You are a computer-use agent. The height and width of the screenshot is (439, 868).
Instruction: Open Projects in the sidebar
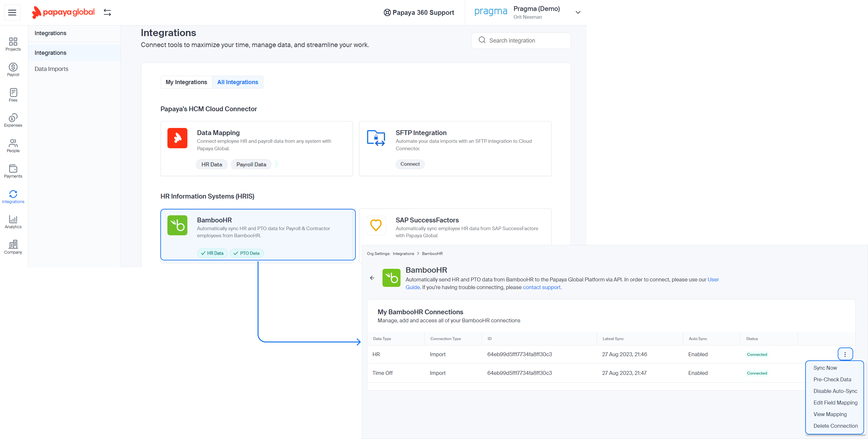point(13,44)
